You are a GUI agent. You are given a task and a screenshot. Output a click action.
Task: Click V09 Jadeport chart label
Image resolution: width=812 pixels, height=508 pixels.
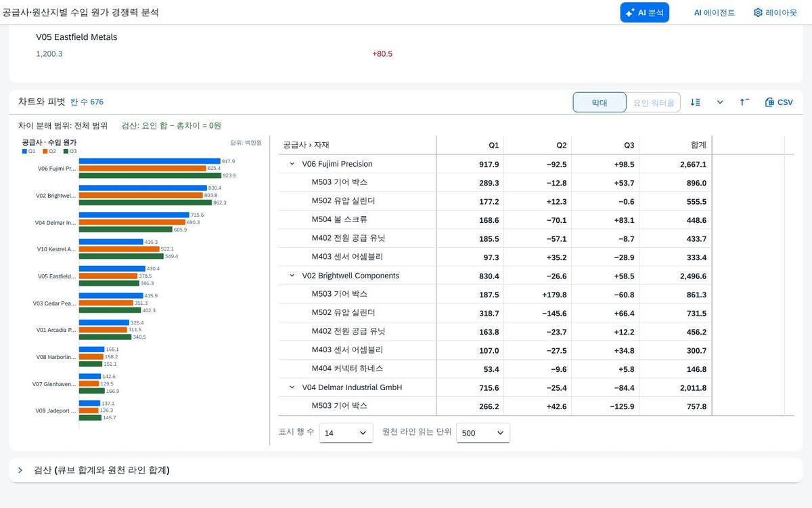tap(55, 410)
